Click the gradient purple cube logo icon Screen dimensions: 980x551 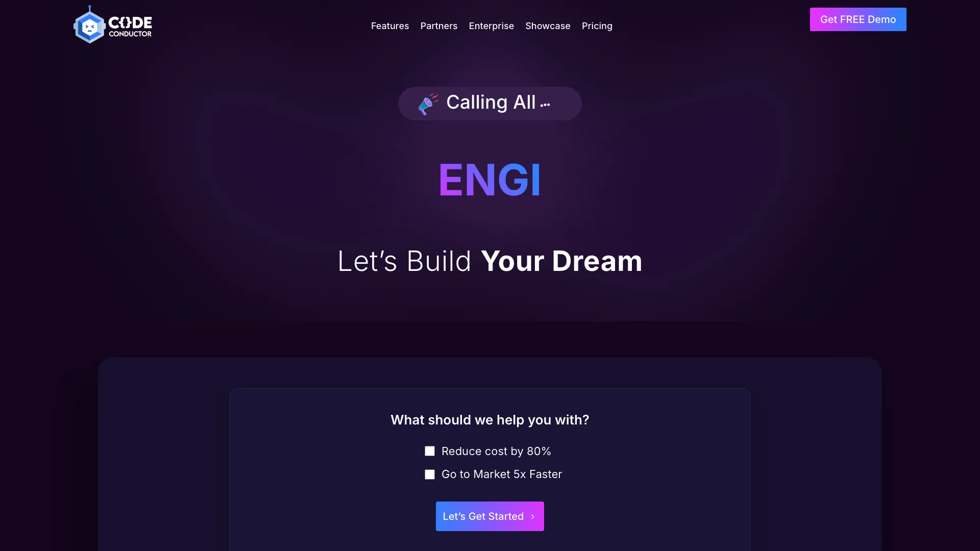point(89,25)
